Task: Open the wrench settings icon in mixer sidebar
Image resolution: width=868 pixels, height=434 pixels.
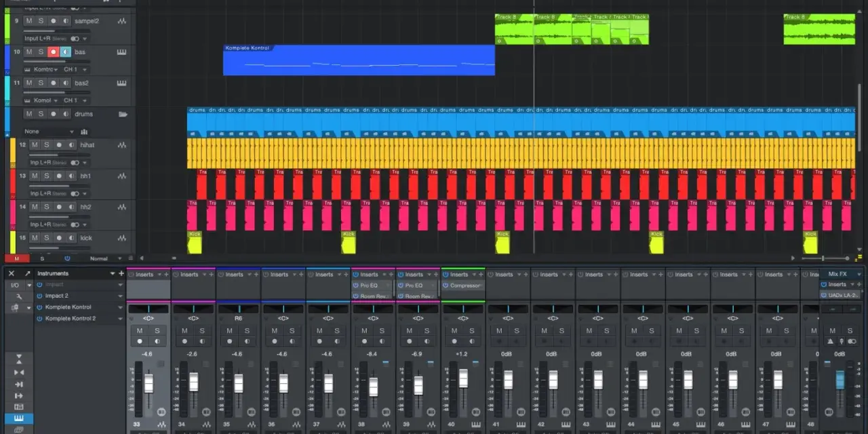Action: pos(19,296)
